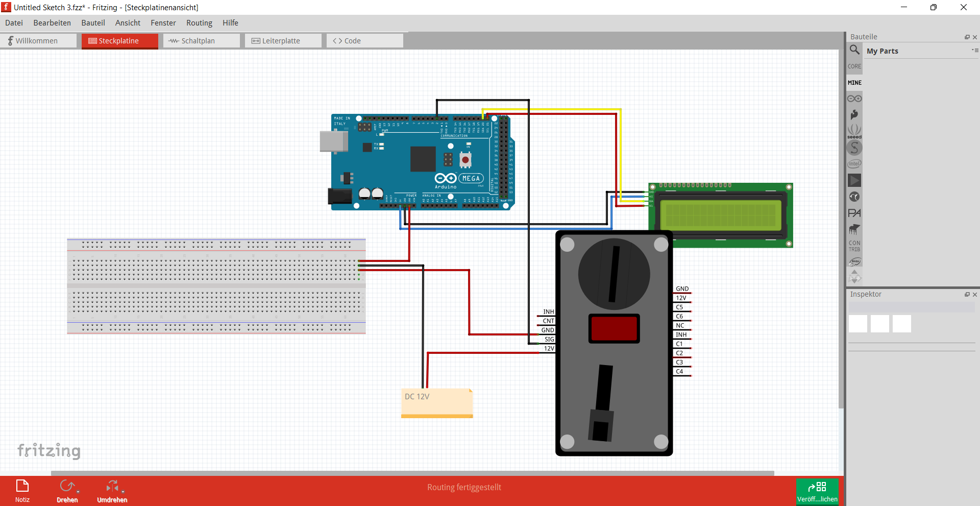Viewport: 980px width, 506px height.
Task: Float the Inspektor panel
Action: click(x=967, y=295)
